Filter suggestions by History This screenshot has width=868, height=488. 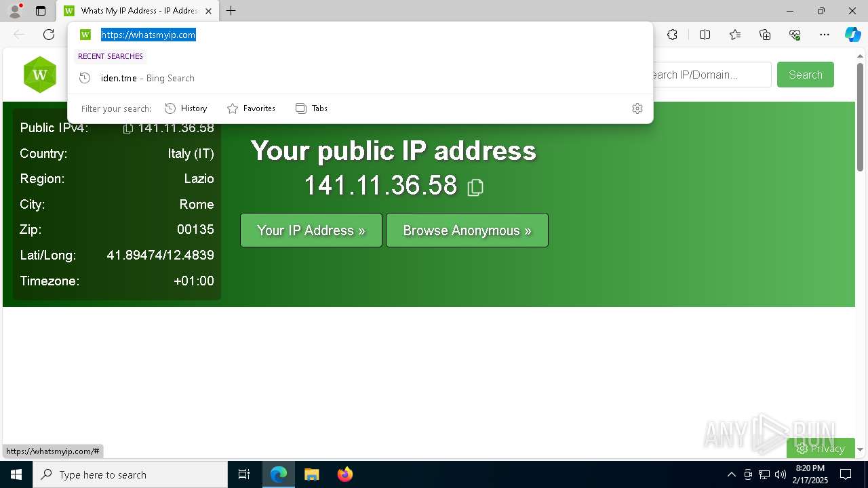(186, 108)
